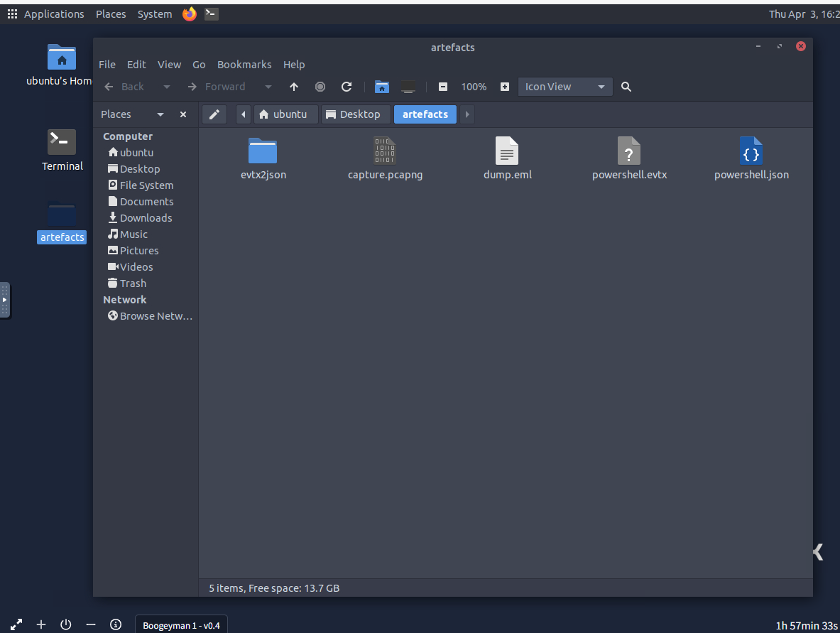
Task: Select artefacts folder on desktop
Action: click(62, 222)
